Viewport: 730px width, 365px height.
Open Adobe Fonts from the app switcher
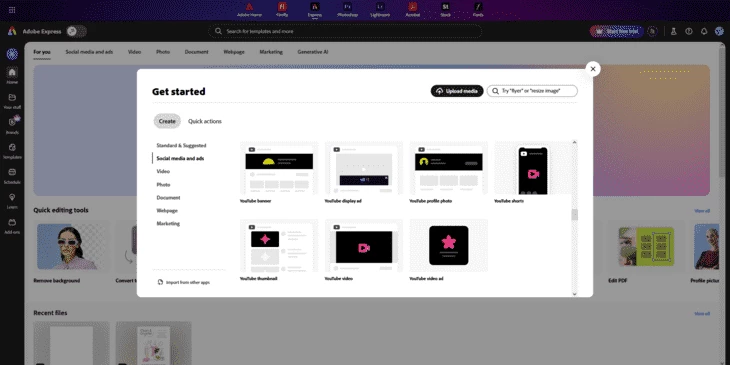coord(478,10)
